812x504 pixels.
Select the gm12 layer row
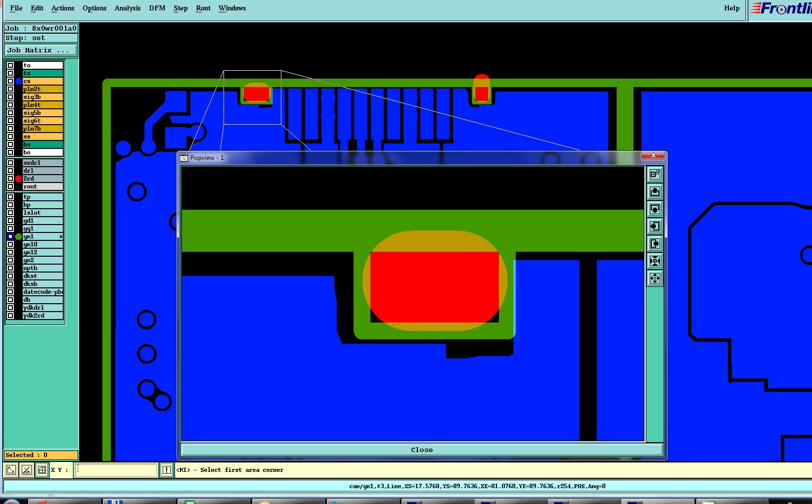pos(43,252)
